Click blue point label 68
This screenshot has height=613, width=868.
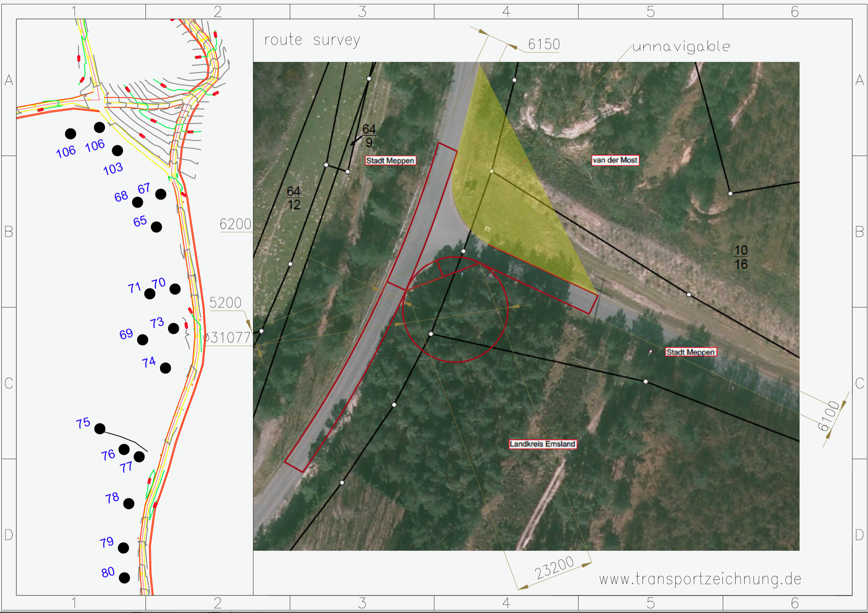pos(121,197)
